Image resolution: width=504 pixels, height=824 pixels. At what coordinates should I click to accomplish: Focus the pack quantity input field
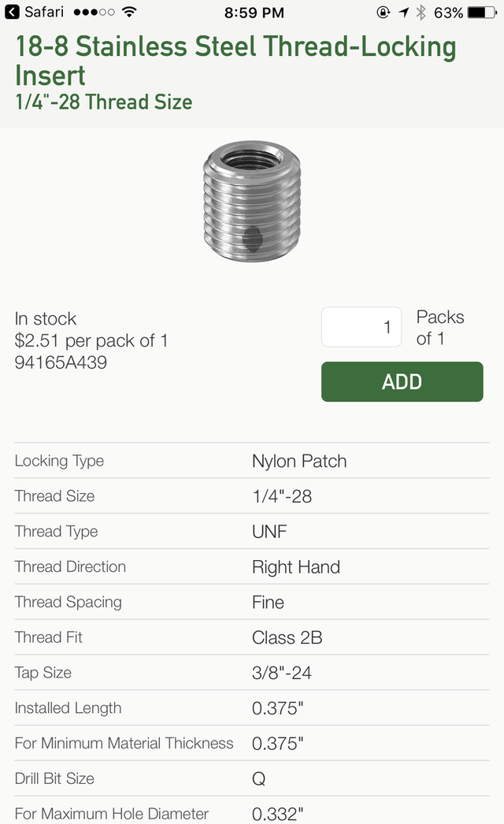click(x=361, y=327)
